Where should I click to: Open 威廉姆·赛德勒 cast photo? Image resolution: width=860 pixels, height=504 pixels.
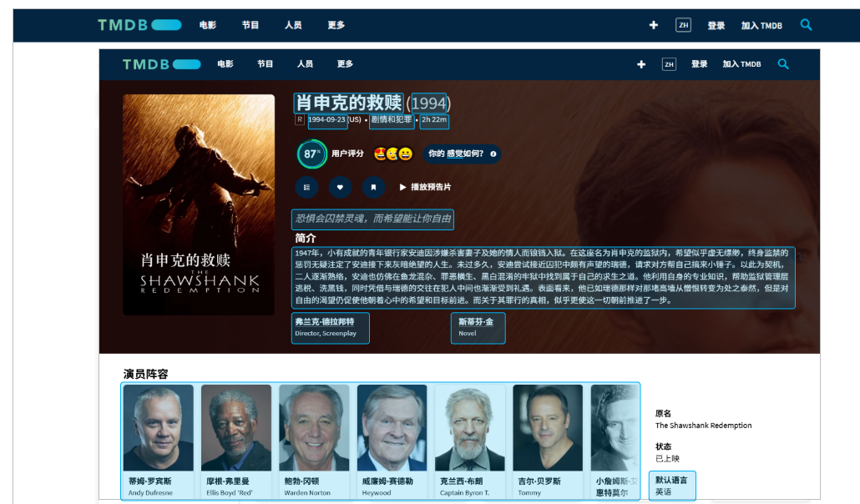coord(392,428)
